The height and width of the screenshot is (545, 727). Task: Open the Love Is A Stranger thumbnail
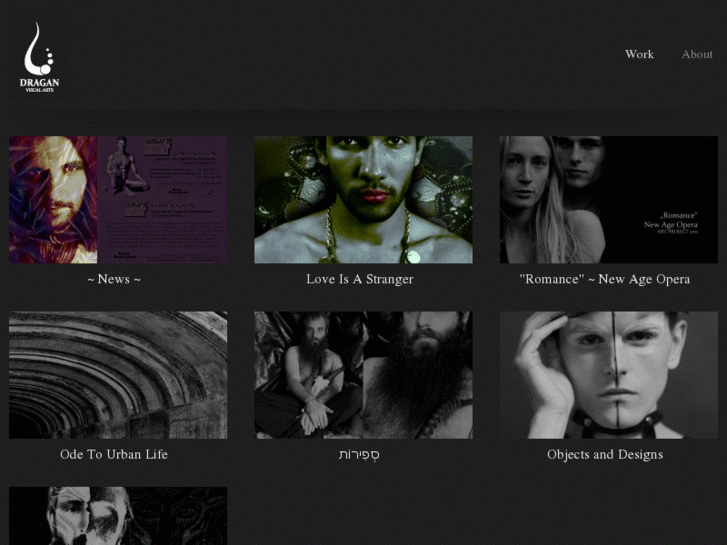(364, 199)
